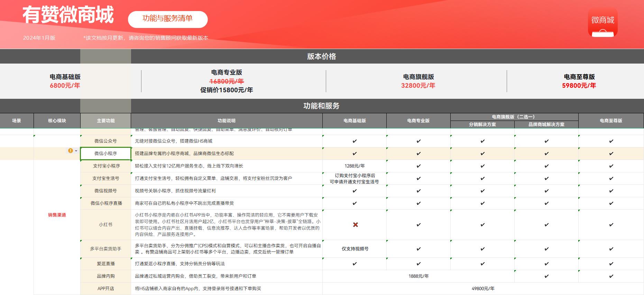Viewport: 644px width, 295px height.
Task: Click the red X in the 小红书 row
Action: click(x=355, y=225)
